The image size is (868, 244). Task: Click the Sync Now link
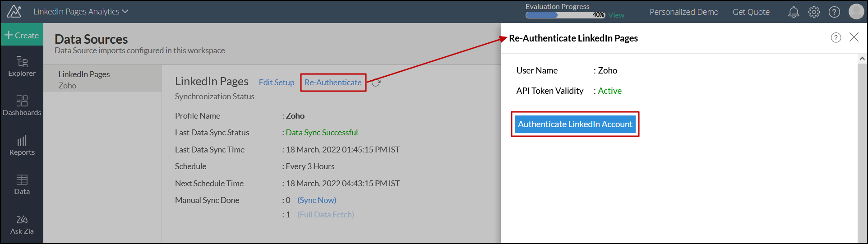pyautogui.click(x=317, y=200)
